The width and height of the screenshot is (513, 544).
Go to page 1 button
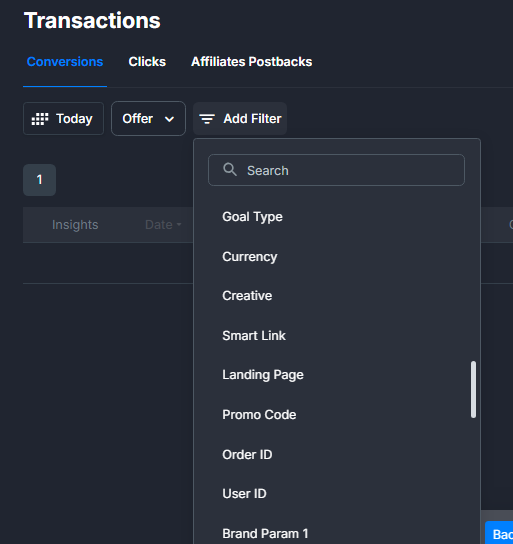click(x=40, y=180)
